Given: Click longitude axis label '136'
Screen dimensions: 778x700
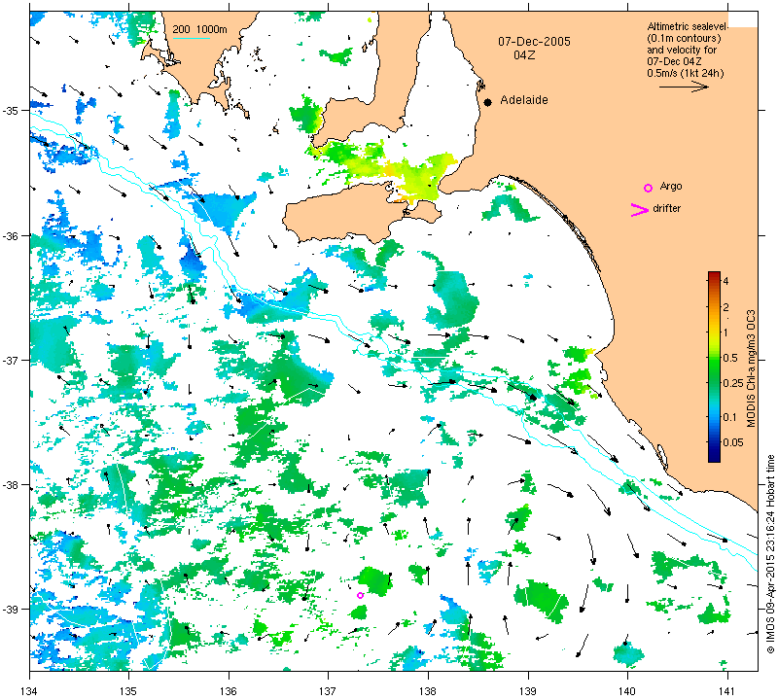Looking at the screenshot, I should pos(229,690).
